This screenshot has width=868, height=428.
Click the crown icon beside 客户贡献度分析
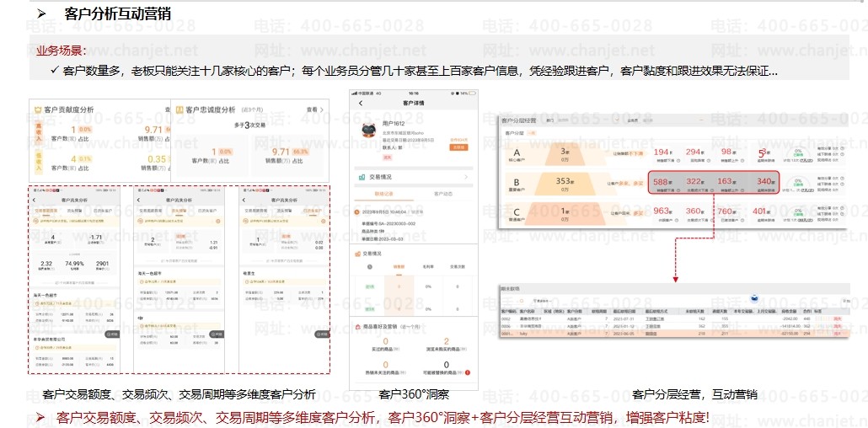(x=38, y=110)
